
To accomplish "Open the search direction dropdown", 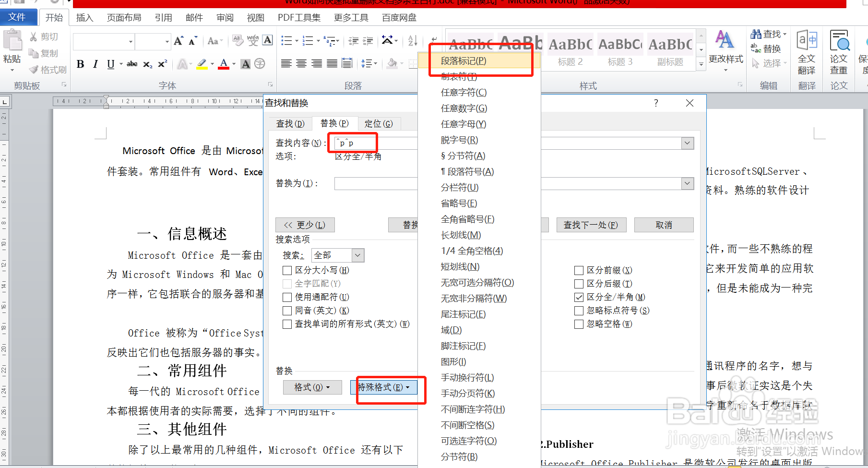I will 358,255.
